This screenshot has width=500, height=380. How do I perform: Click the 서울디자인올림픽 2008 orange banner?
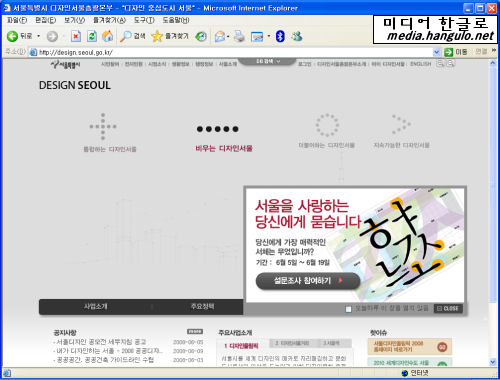click(410, 347)
